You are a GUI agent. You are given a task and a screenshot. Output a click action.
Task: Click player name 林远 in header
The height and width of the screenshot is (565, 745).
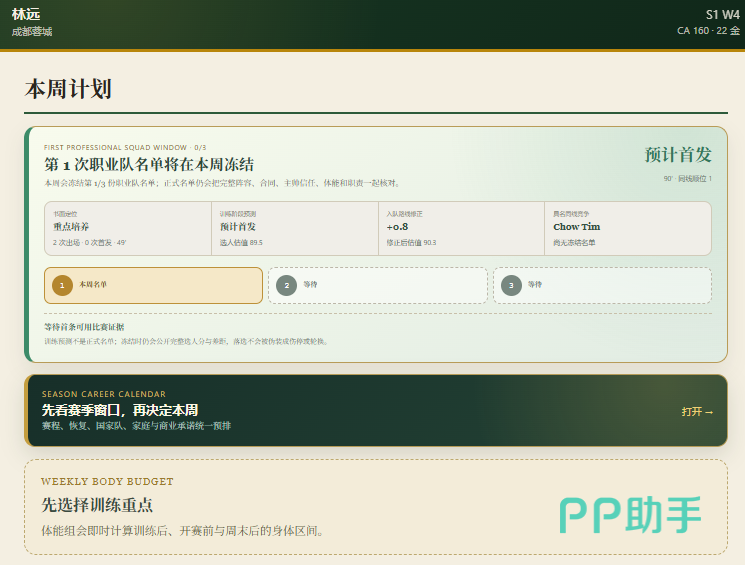click(26, 14)
